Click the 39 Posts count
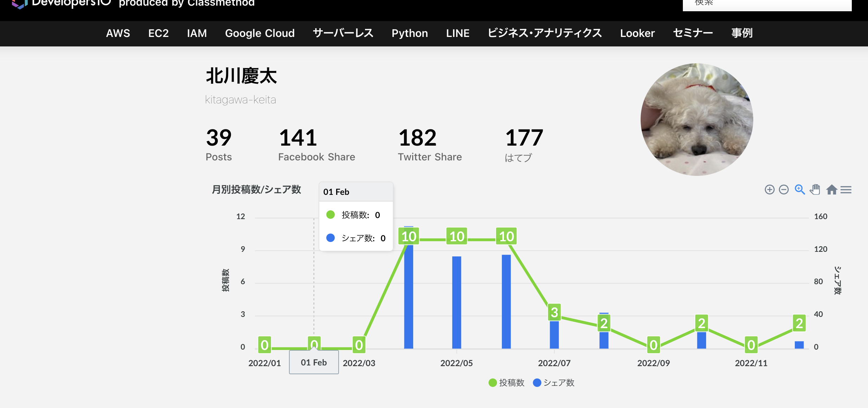This screenshot has width=868, height=408. tap(219, 138)
